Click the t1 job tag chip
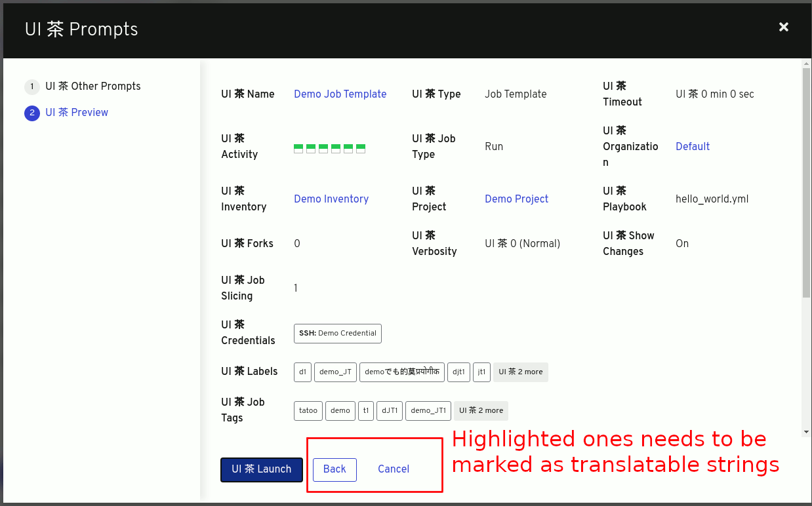Viewport: 812px width, 506px height. pyautogui.click(x=366, y=410)
